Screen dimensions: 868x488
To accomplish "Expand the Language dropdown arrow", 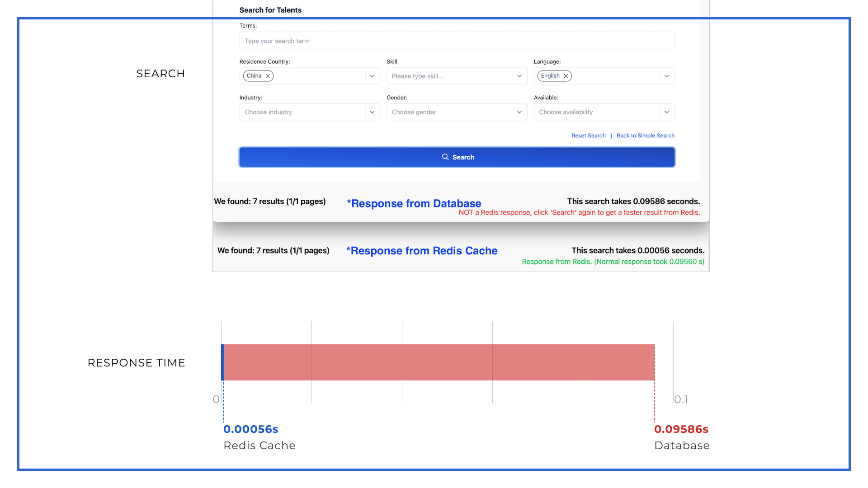I will (666, 76).
